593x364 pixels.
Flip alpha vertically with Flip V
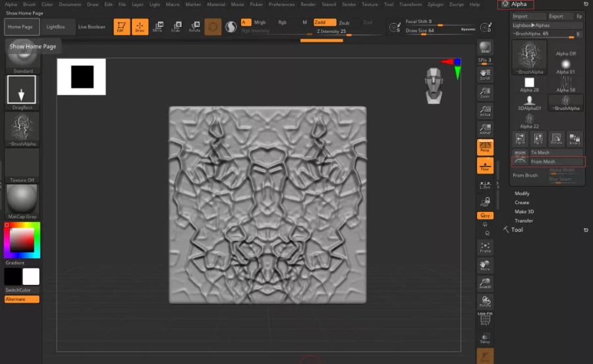click(x=538, y=139)
